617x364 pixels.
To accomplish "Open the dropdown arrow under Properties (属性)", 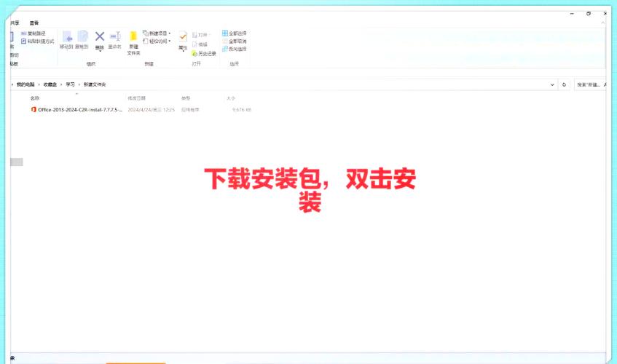I will tap(183, 52).
